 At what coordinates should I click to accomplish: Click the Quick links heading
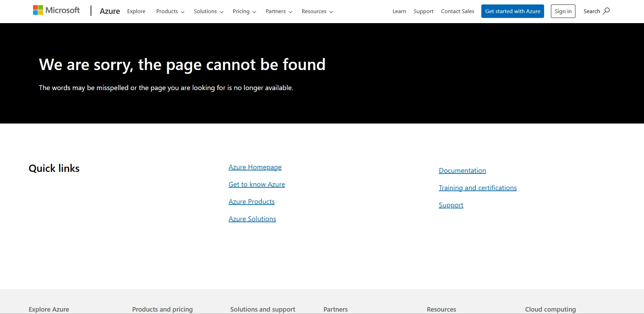54,168
